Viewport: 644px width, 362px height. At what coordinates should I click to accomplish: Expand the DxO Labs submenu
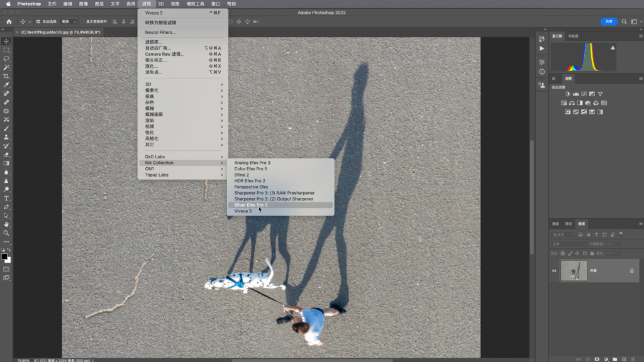[x=183, y=156]
